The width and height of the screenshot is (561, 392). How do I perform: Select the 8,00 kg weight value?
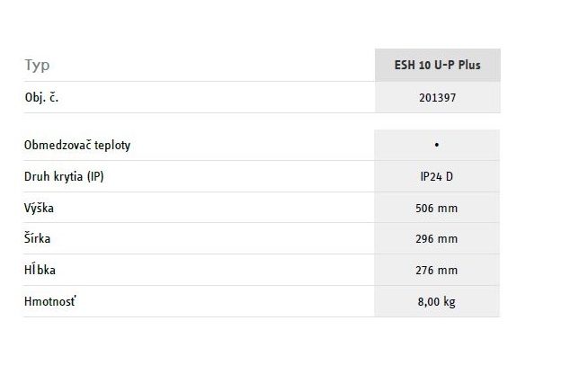point(437,301)
